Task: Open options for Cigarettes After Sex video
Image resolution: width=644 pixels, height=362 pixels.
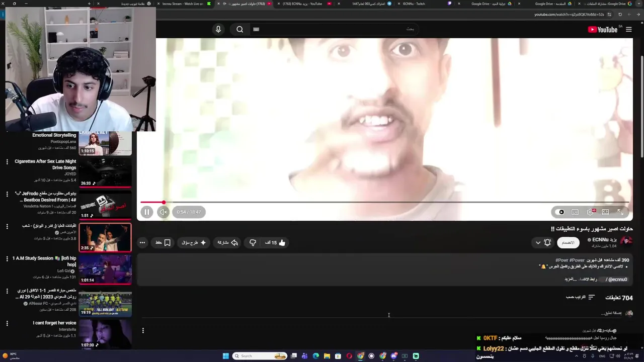Action: point(7,162)
